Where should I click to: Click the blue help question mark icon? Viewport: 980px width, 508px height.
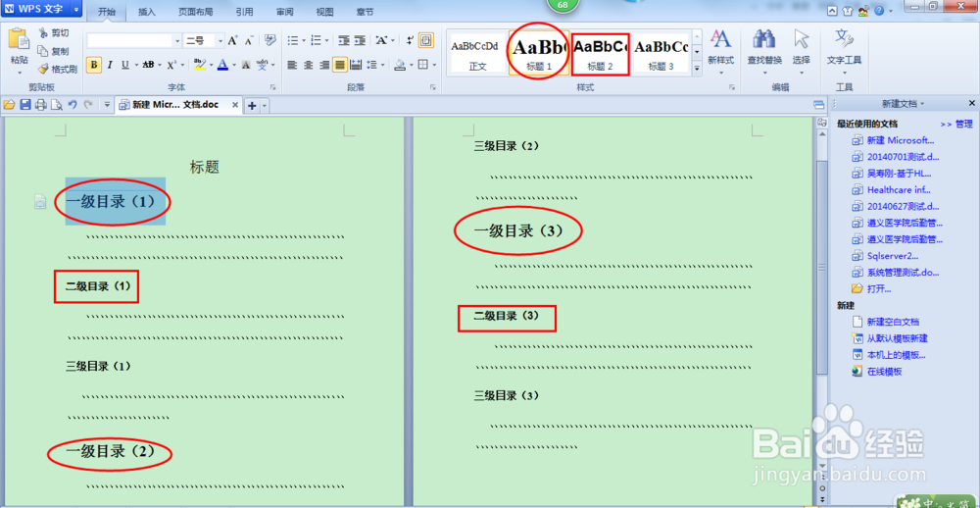pos(879,11)
